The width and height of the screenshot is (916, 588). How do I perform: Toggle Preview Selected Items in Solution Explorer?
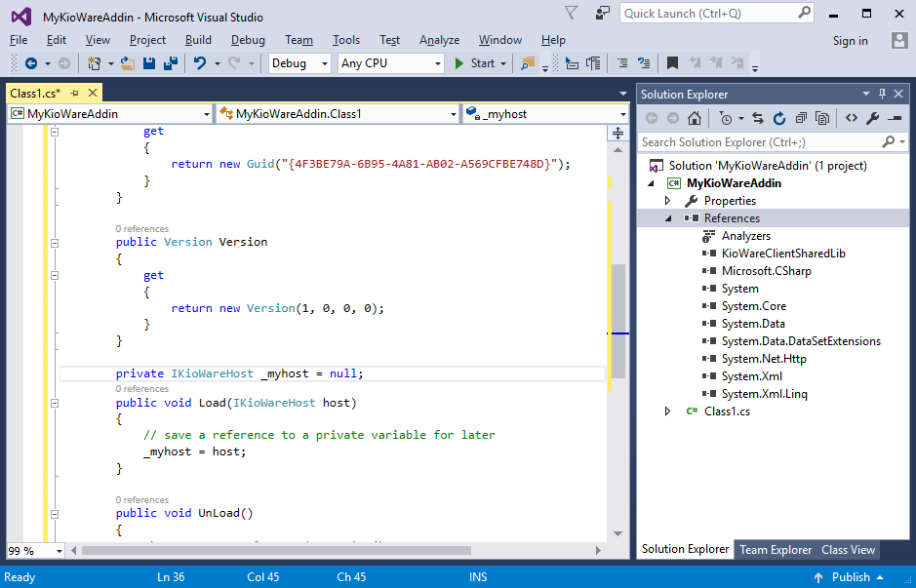895,119
